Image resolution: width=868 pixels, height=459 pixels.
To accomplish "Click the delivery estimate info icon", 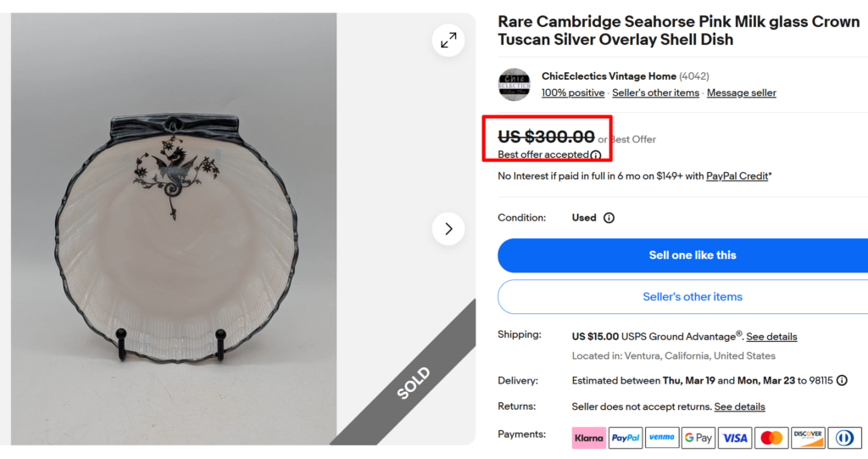I will coord(842,381).
